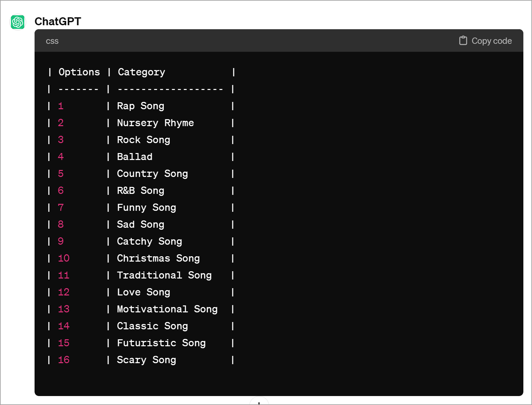This screenshot has width=532, height=405.
Task: Click the Futuristic Song text
Action: (x=161, y=343)
